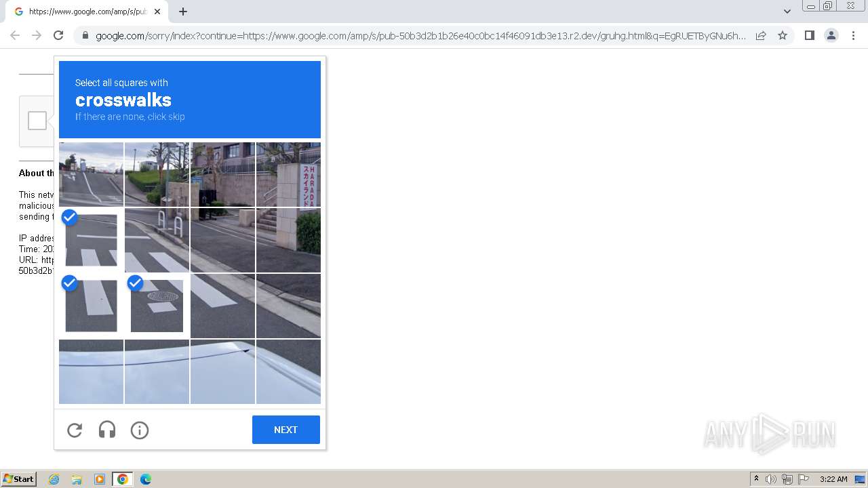Click browser back arrow
Viewport: 868px width, 488px height.
(x=15, y=35)
